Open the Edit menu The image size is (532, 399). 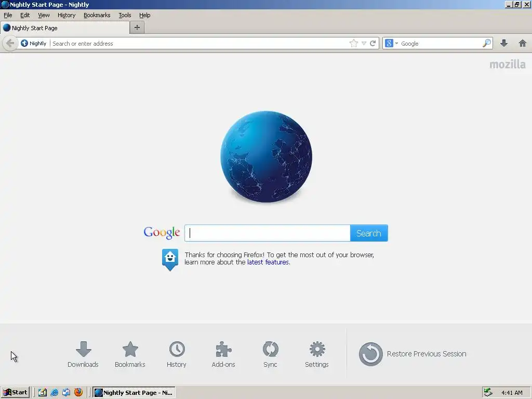(25, 15)
